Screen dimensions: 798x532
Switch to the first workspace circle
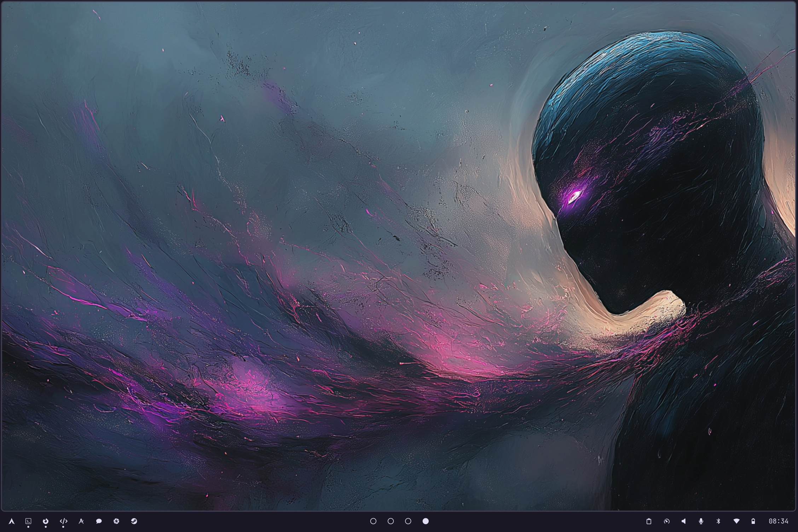coord(373,521)
